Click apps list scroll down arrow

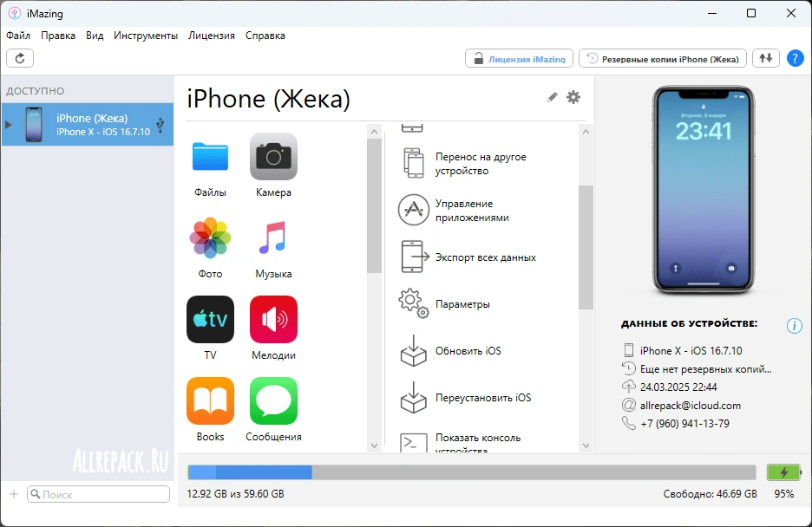374,446
